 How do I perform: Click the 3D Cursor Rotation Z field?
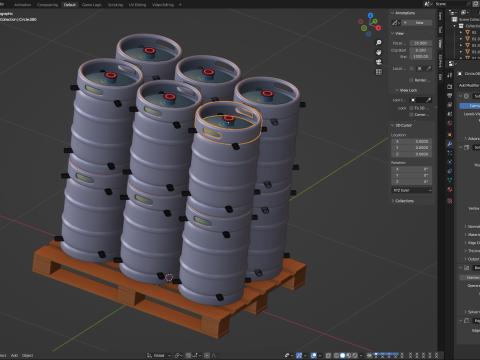coord(412,182)
